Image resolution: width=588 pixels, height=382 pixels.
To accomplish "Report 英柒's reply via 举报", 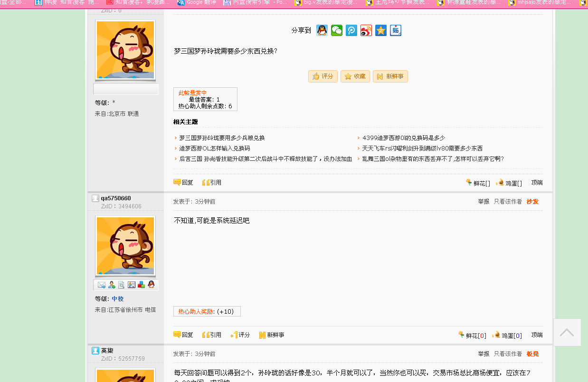I will pos(484,354).
